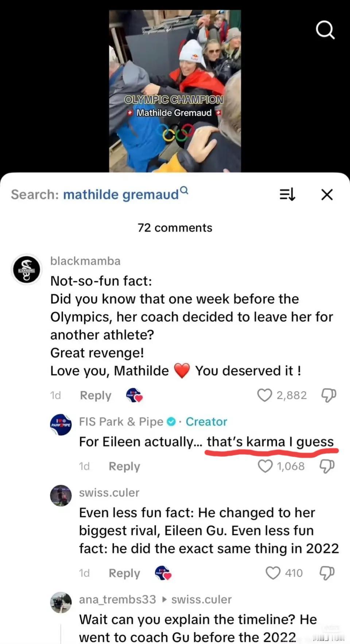350x644 pixels.
Task: Dislike swiss.culer's comment
Action: [327, 573]
